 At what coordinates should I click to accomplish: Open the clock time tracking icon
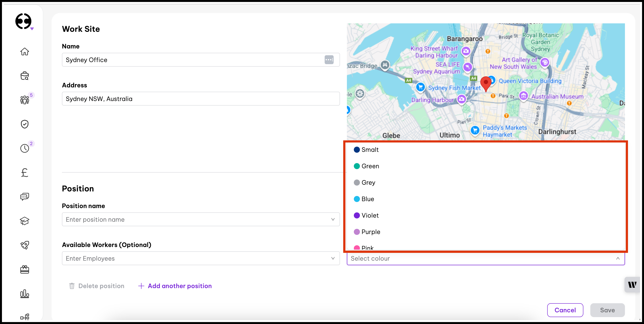pos(24,148)
